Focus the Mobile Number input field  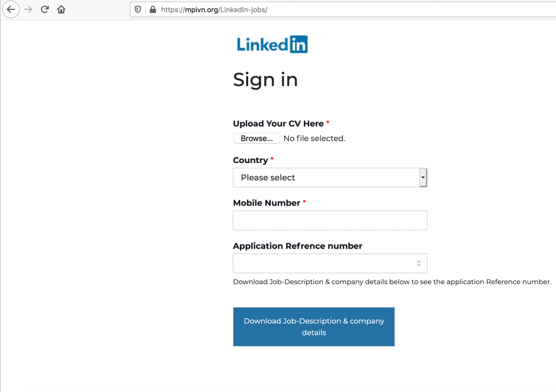click(329, 220)
